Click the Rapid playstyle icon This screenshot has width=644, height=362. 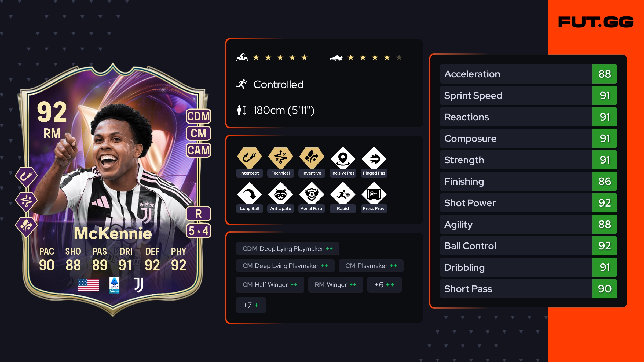[343, 193]
